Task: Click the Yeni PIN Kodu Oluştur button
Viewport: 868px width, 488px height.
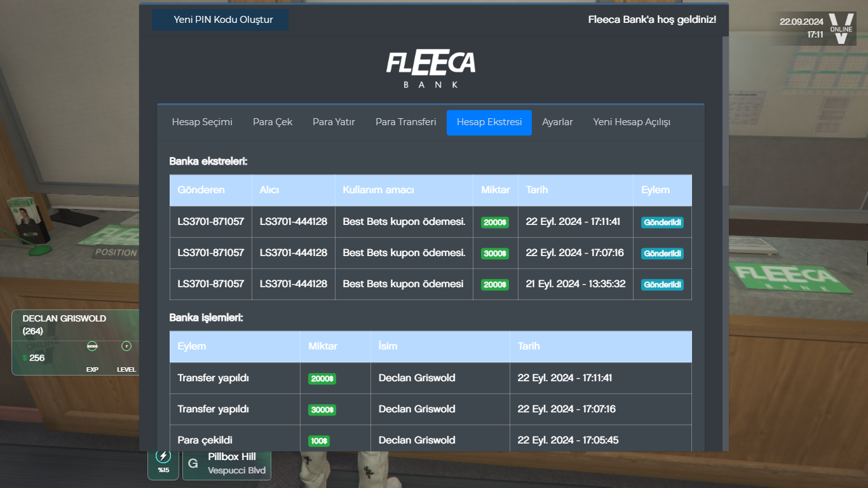Action: pos(220,20)
